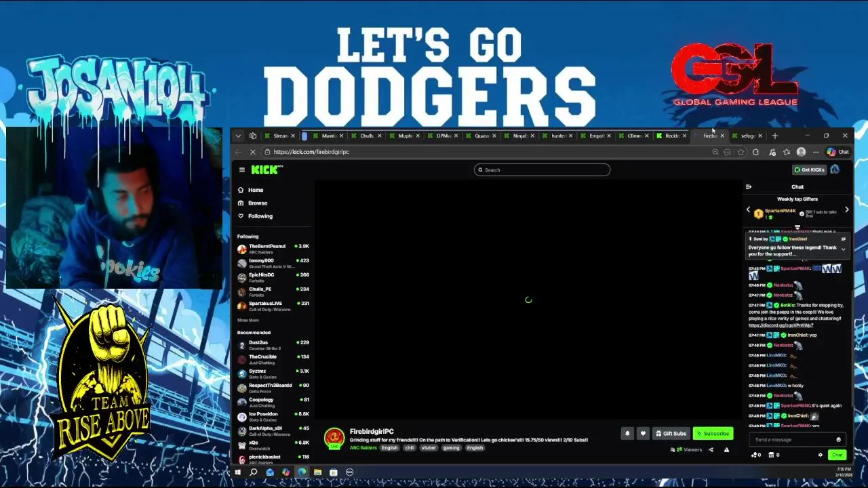Click the Get KICKs button
The image size is (868, 488).
810,169
